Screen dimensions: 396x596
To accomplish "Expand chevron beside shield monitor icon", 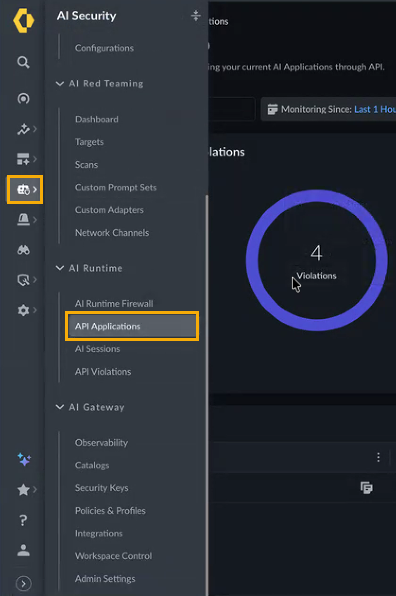I will [x=35, y=280].
